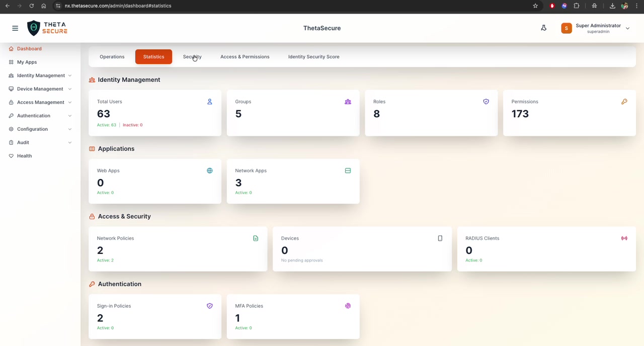Open the Access & Permissions tab
This screenshot has width=644, height=346.
coord(245,57)
